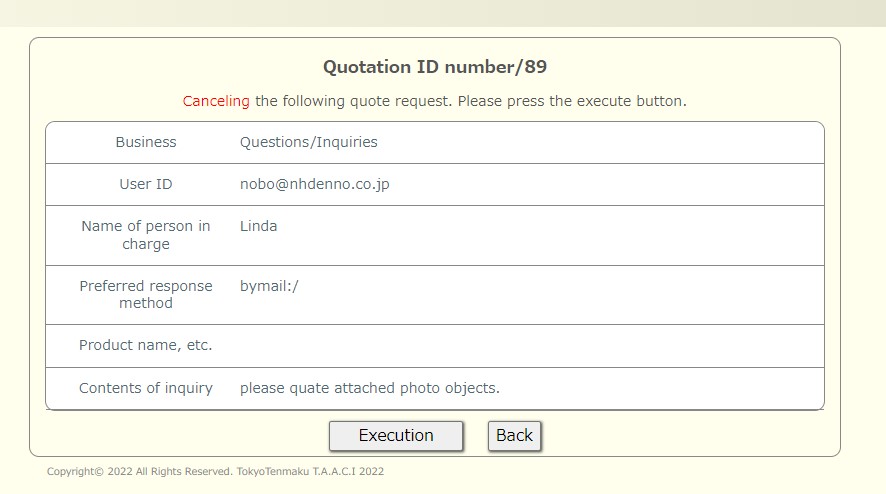
Task: Click the bymail:/ value
Action: pyautogui.click(x=269, y=286)
